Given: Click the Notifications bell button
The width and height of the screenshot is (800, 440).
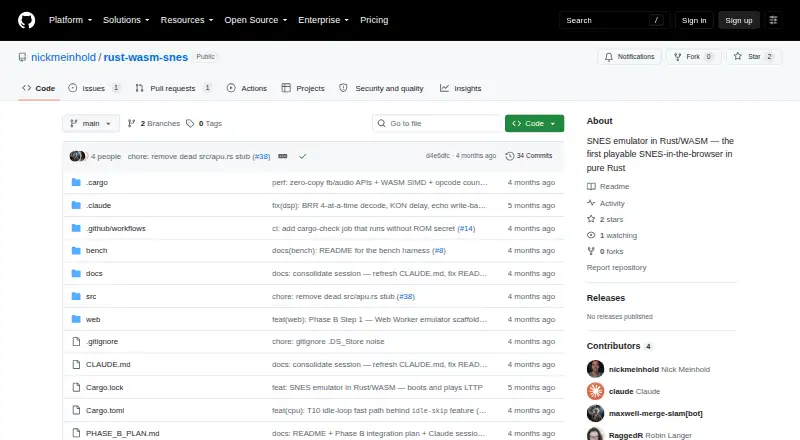Looking at the screenshot, I should (629, 57).
